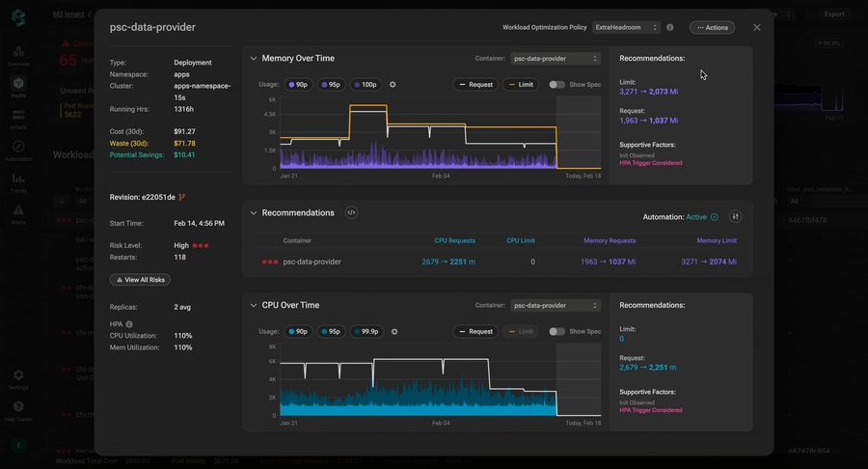Open memory chart settings gear
Viewport: 868px width, 469px height.
pyautogui.click(x=393, y=85)
